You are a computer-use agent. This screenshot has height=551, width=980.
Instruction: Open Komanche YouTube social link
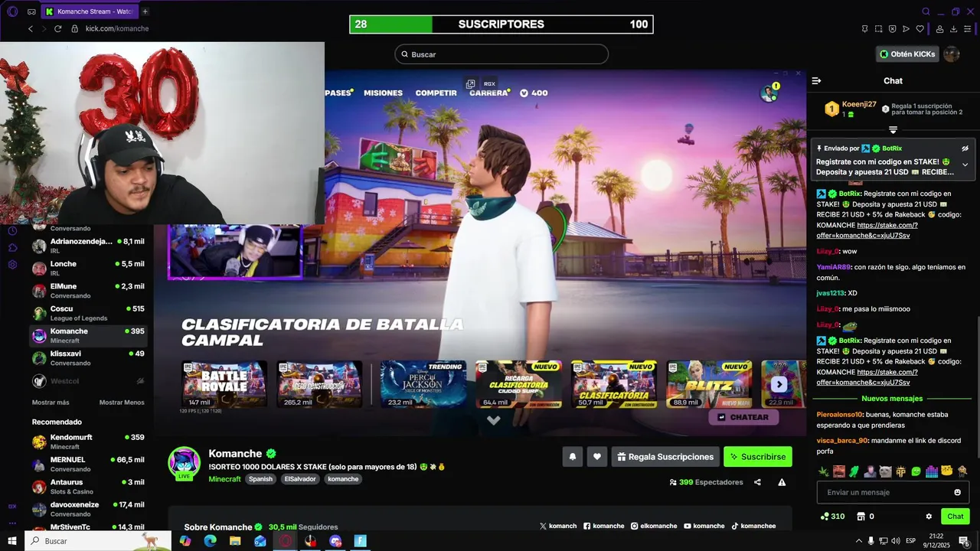pyautogui.click(x=704, y=526)
